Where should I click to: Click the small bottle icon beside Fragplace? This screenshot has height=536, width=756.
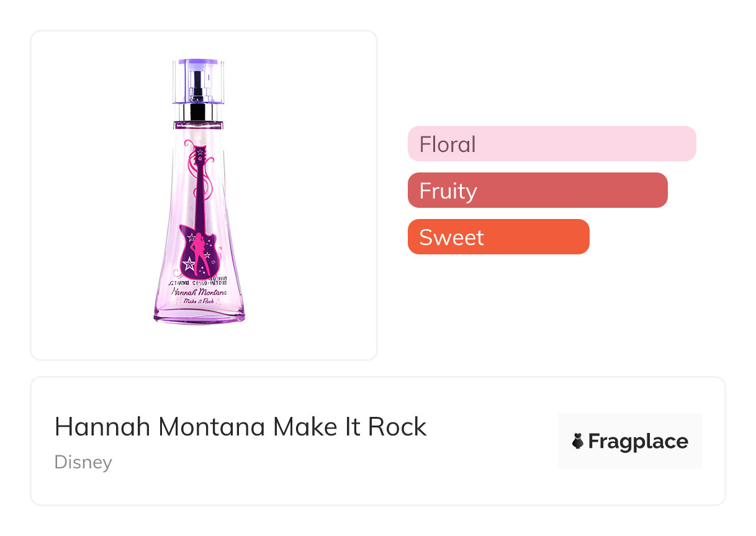click(578, 442)
